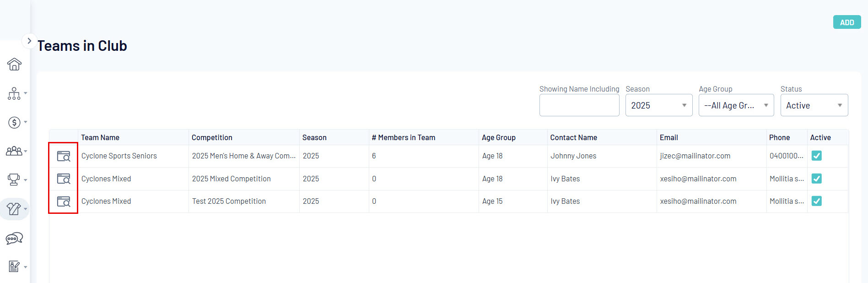Open the chat bubbles communications icon

[x=14, y=238]
